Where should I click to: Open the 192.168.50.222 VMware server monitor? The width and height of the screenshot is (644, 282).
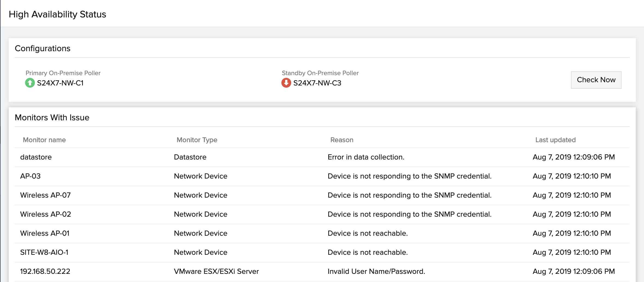tap(45, 271)
